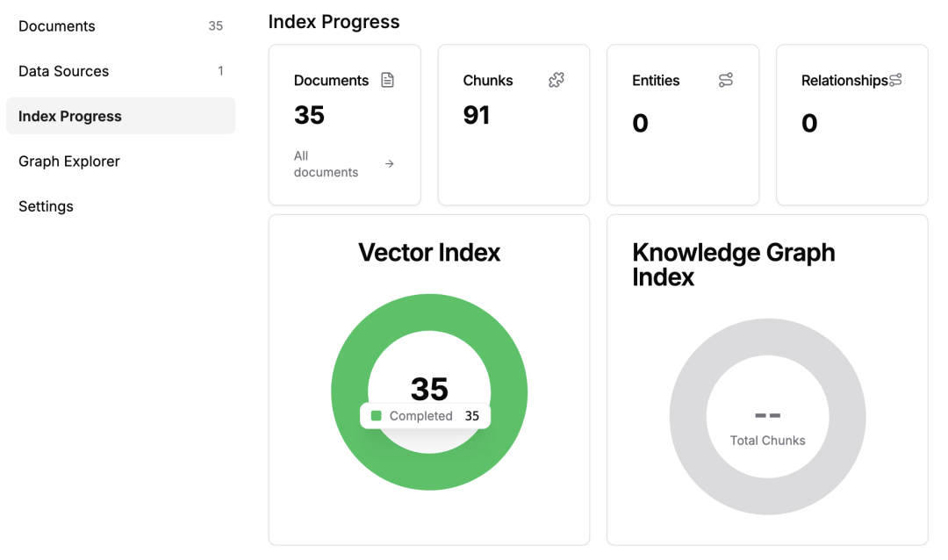
Task: Open Graph Explorer in the sidebar
Action: pyautogui.click(x=69, y=162)
